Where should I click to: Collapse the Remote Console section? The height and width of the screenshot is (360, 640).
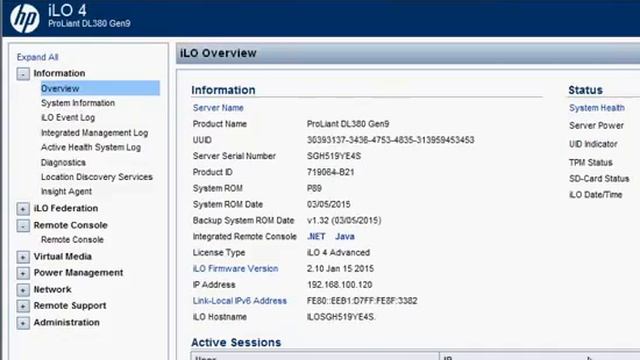coord(23,225)
